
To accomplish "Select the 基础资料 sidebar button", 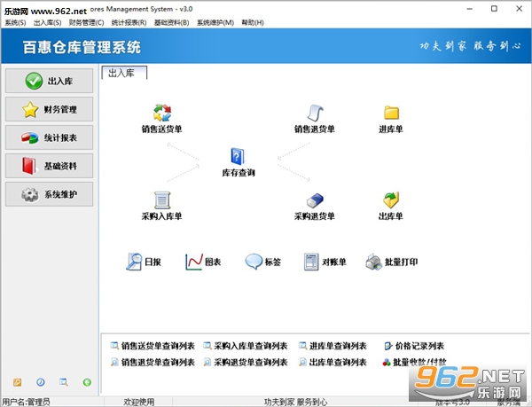I will (49, 166).
